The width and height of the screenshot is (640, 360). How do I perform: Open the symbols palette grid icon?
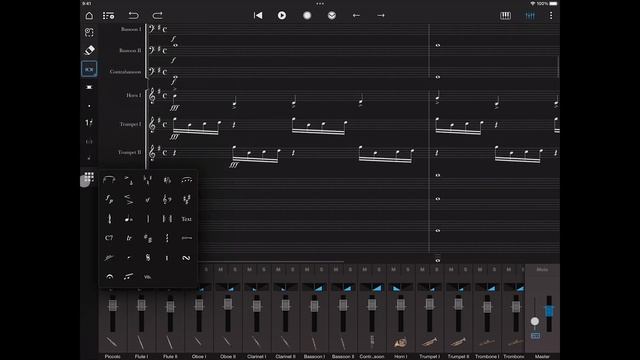[x=89, y=177]
